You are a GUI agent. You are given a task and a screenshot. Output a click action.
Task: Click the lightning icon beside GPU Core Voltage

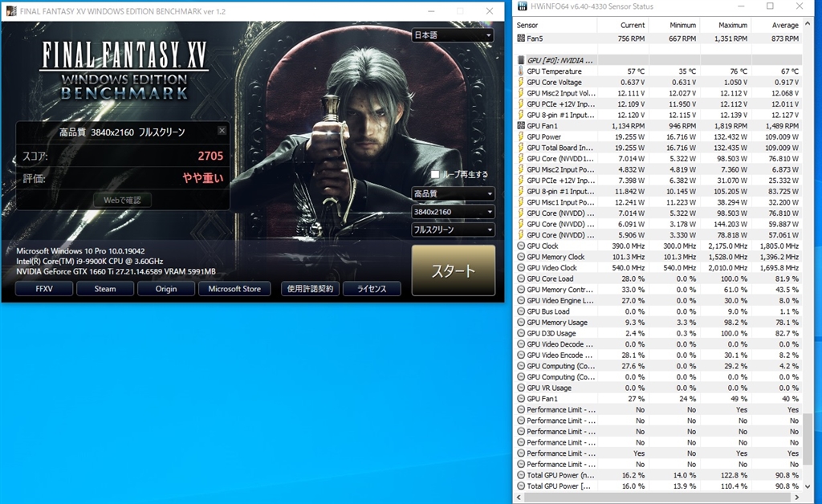pyautogui.click(x=520, y=82)
